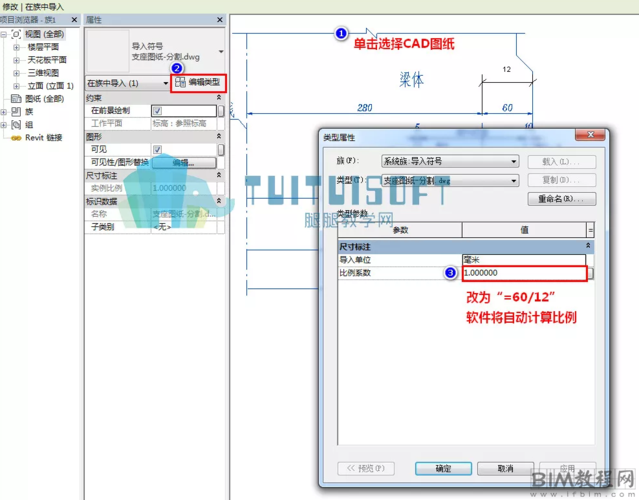Click the 组 groups icon
639x500 pixels.
click(16, 125)
